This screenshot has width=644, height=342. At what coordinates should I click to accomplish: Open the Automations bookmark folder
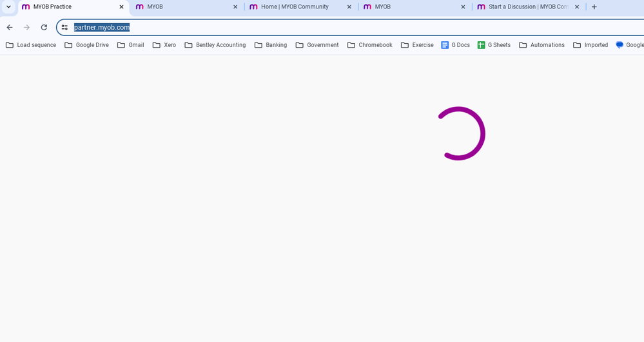point(542,45)
